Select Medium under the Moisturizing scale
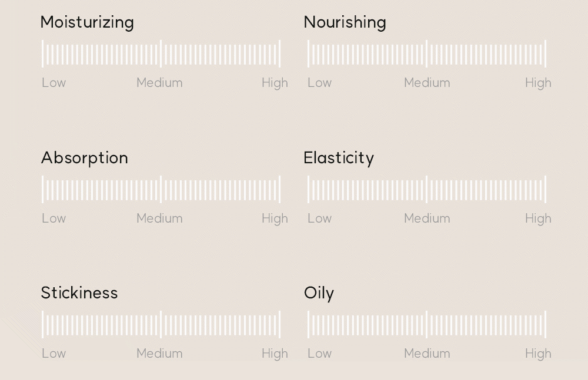588x380 pixels. tap(159, 83)
